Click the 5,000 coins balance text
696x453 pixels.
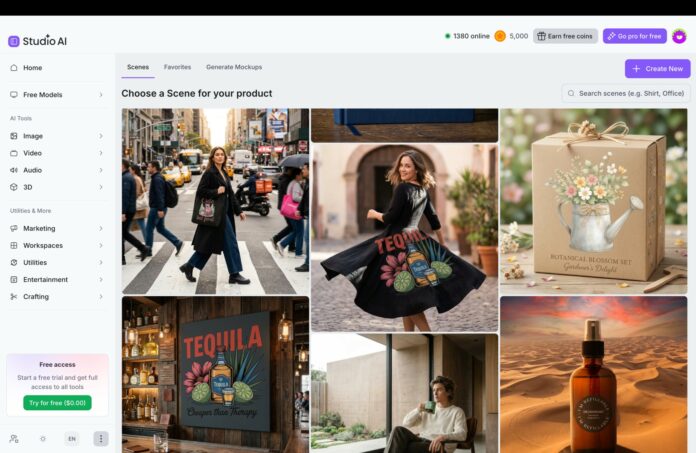coord(518,36)
